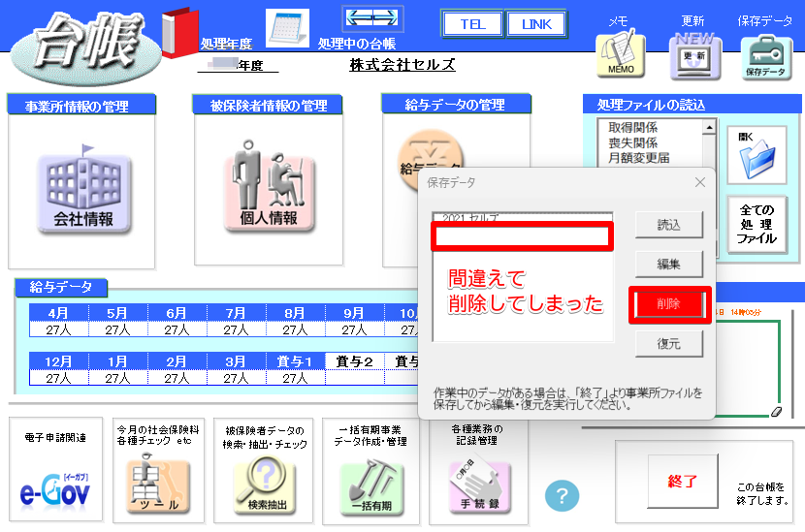The width and height of the screenshot is (805, 532).
Task: Click the 復元 button in dialog
Action: pyautogui.click(x=668, y=344)
